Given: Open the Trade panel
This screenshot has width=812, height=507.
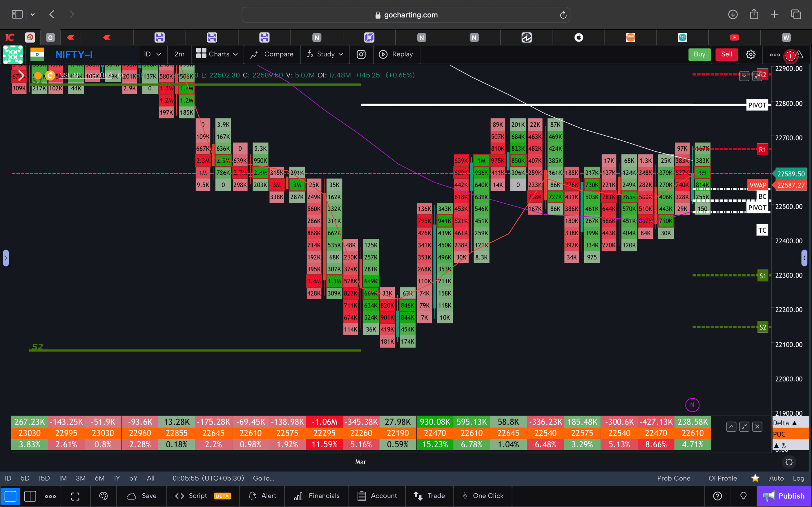Looking at the screenshot, I should coord(429,496).
